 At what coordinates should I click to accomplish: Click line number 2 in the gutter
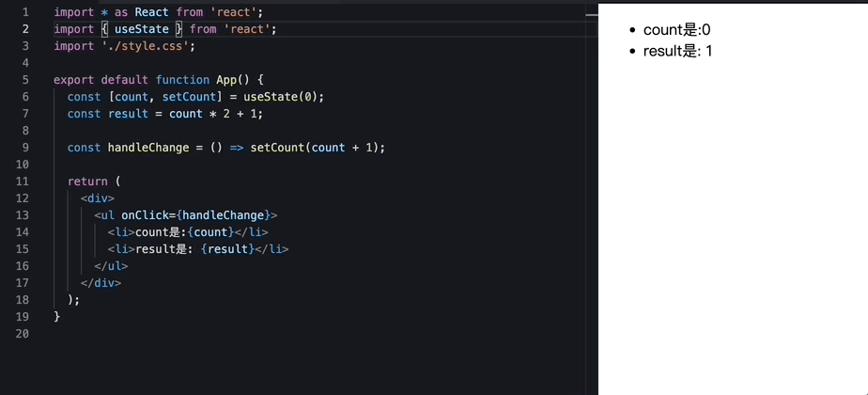tap(25, 29)
